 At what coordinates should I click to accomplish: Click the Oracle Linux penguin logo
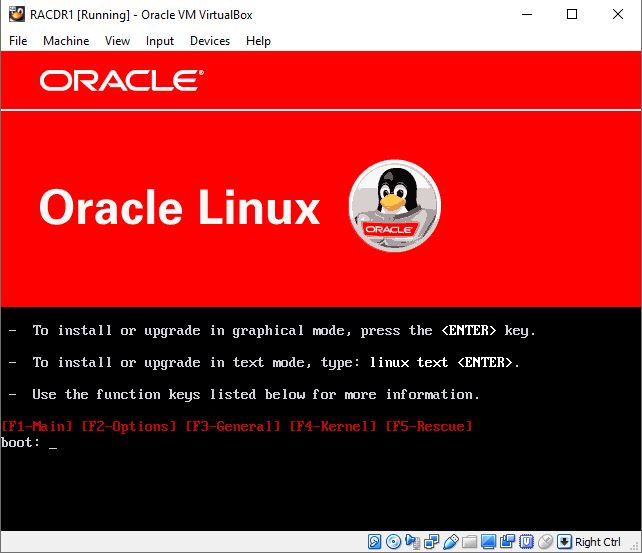[395, 205]
